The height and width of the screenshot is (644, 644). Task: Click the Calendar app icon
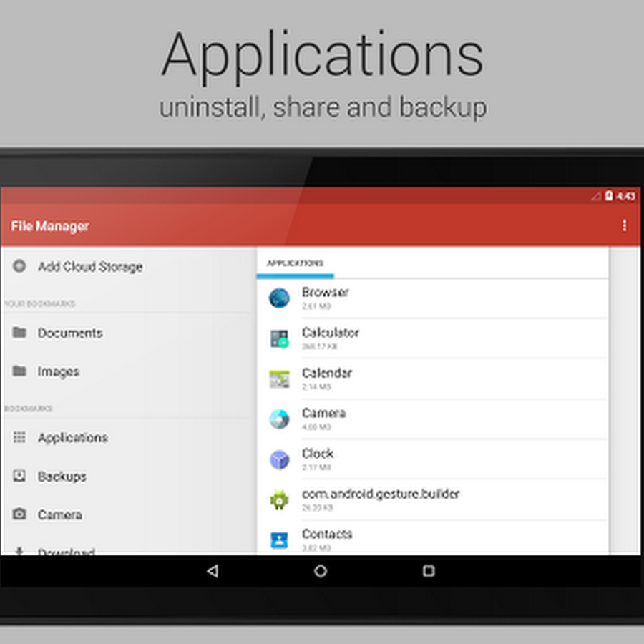279,379
